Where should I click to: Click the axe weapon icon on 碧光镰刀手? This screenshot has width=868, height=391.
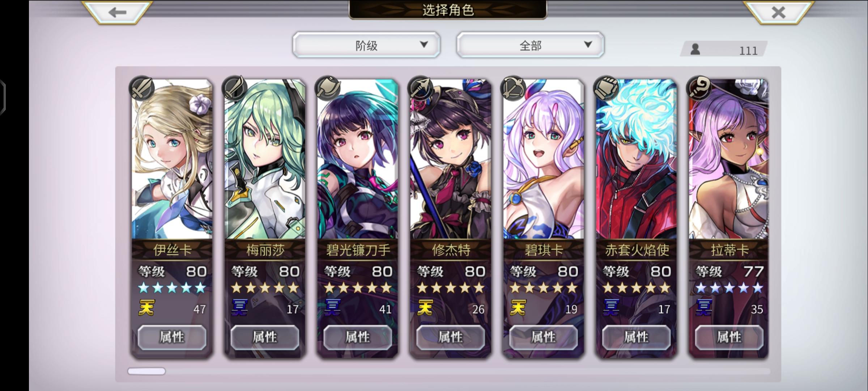pos(327,88)
